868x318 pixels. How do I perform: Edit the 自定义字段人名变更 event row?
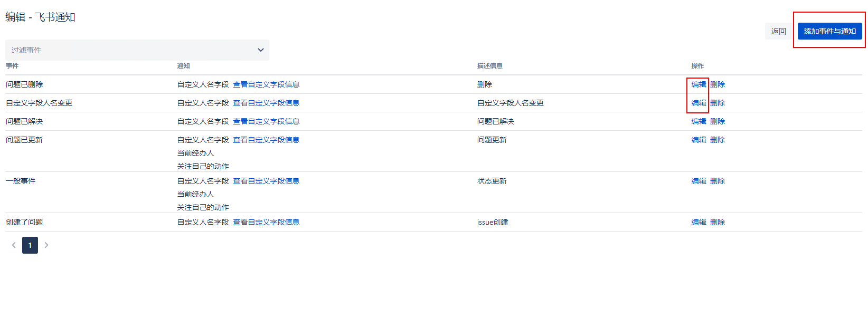pyautogui.click(x=699, y=103)
